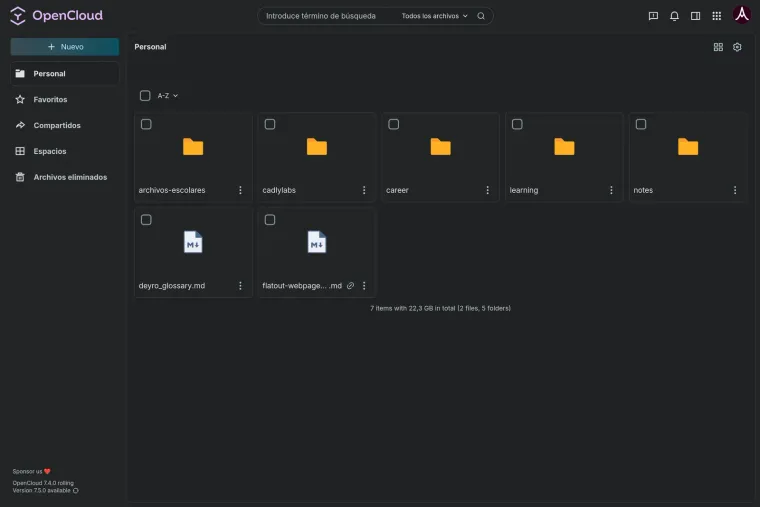Go to Favoritos in the sidebar

pos(64,99)
